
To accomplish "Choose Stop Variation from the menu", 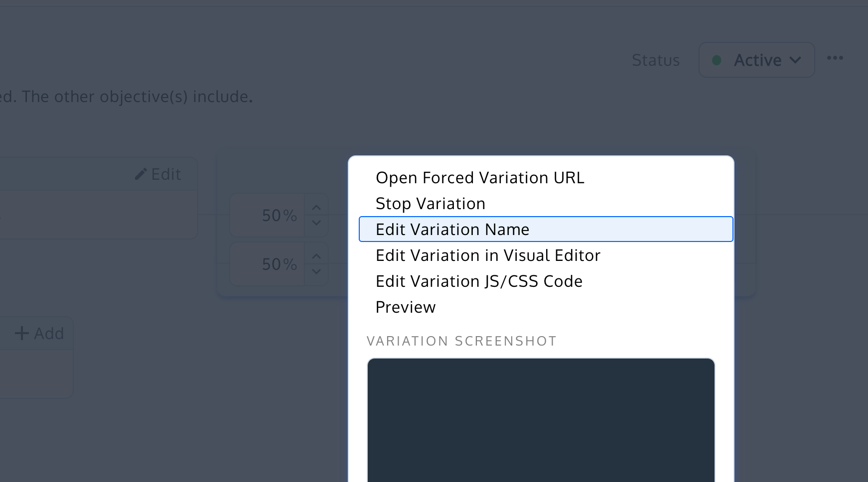I will (x=431, y=204).
